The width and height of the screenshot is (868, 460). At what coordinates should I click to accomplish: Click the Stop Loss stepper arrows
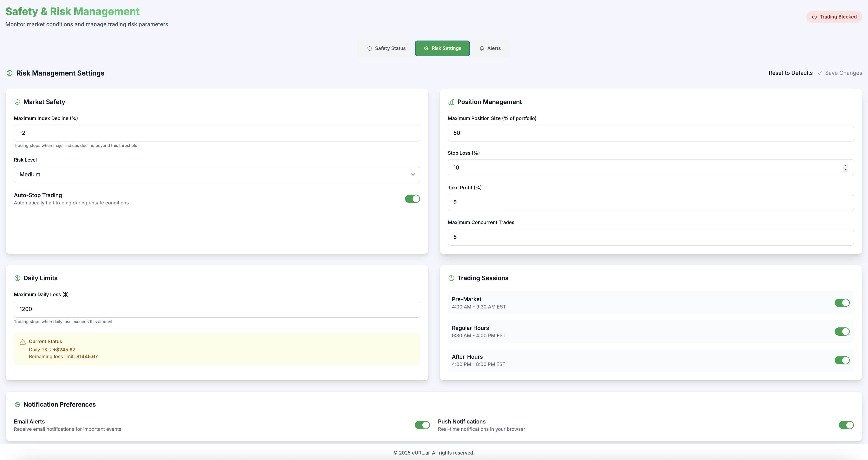point(845,168)
